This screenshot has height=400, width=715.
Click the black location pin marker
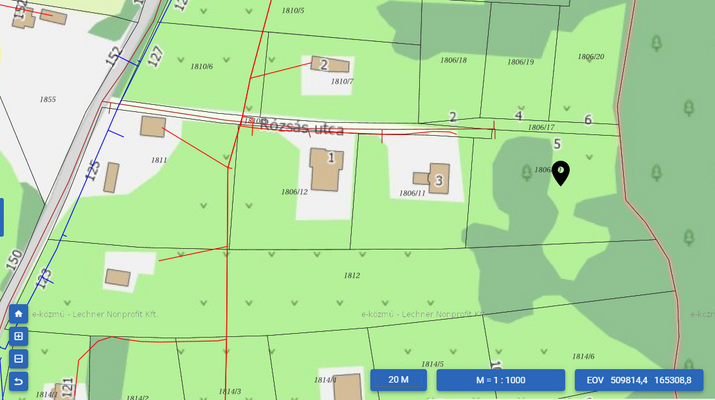(562, 173)
